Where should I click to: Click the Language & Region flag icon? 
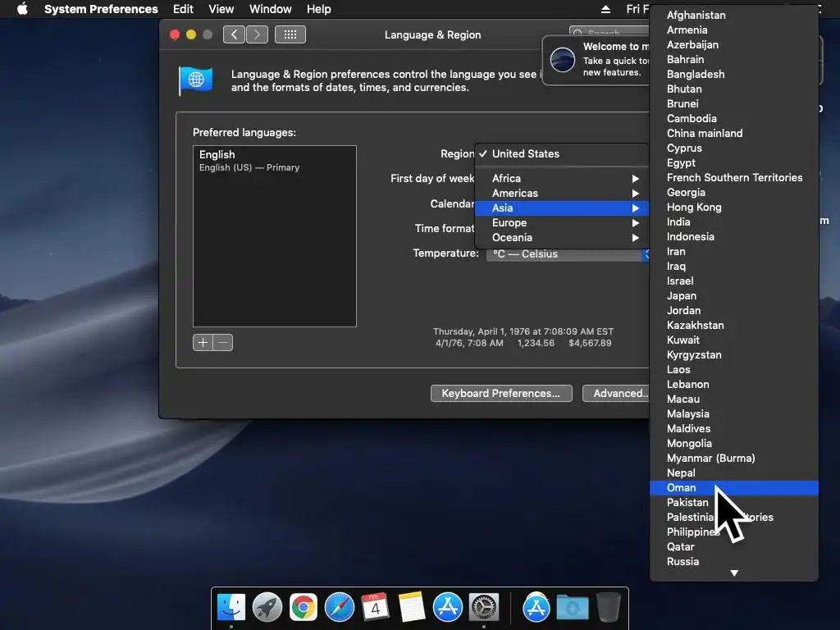point(195,80)
